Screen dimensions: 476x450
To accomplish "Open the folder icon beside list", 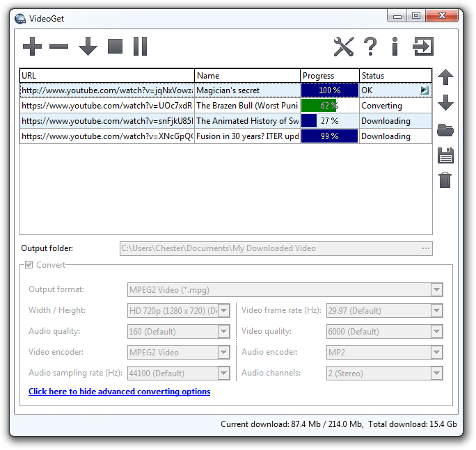I will [x=445, y=129].
